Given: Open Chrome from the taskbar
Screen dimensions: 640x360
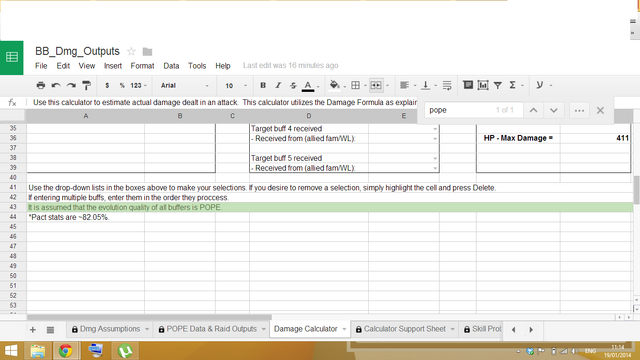Looking at the screenshot, I should tap(65, 351).
